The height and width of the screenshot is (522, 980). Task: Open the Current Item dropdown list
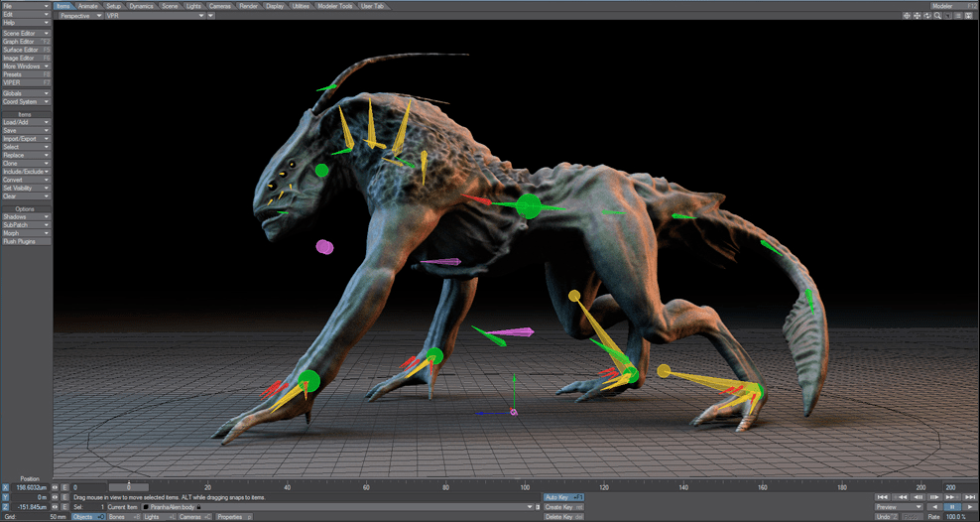(x=532, y=507)
